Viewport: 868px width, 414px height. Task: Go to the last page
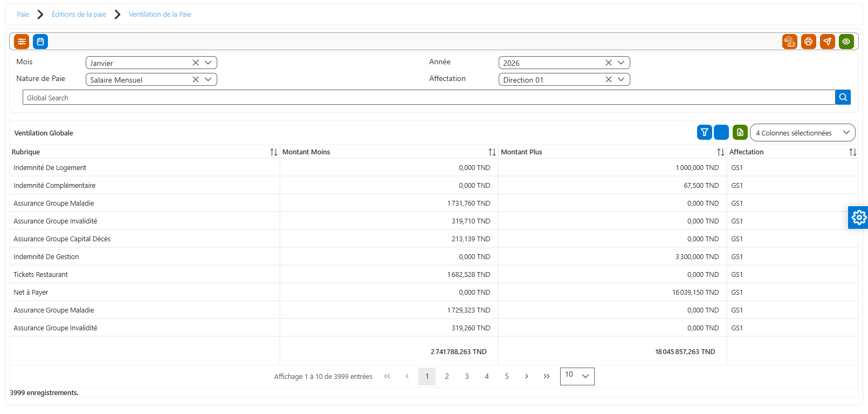pos(547,376)
